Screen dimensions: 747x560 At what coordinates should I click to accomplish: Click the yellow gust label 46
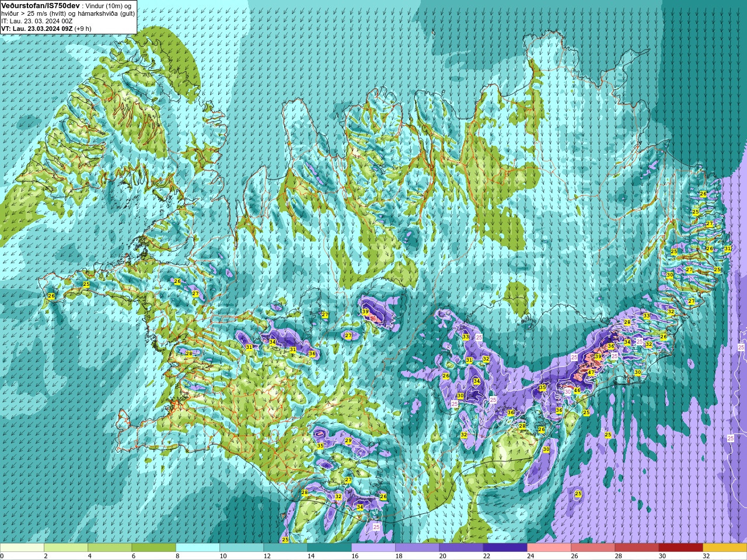(577, 391)
